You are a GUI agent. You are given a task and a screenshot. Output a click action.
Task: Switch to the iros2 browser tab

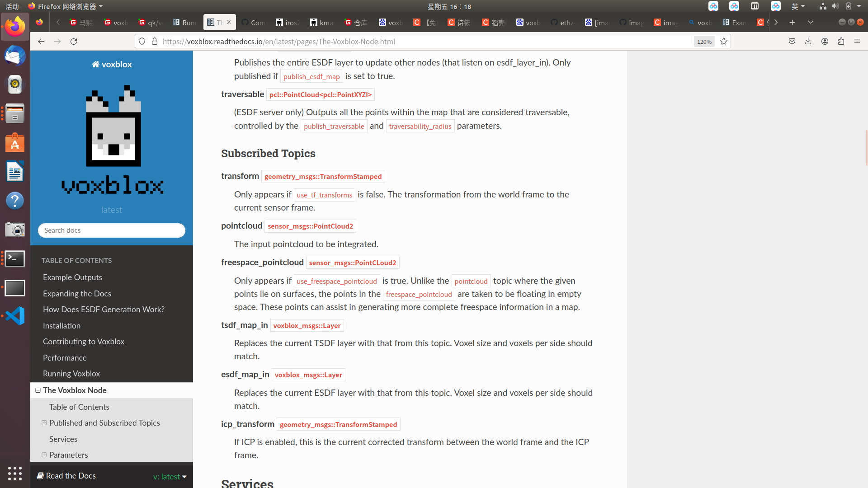[x=288, y=23]
